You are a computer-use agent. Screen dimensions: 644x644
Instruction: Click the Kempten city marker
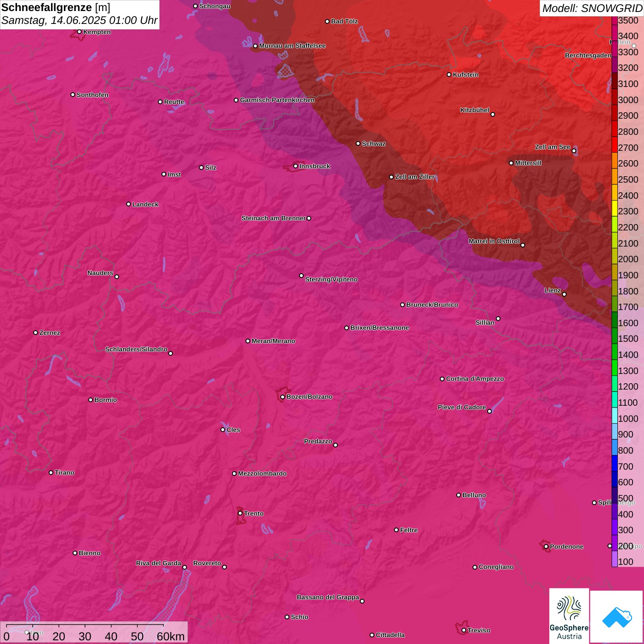79,32
